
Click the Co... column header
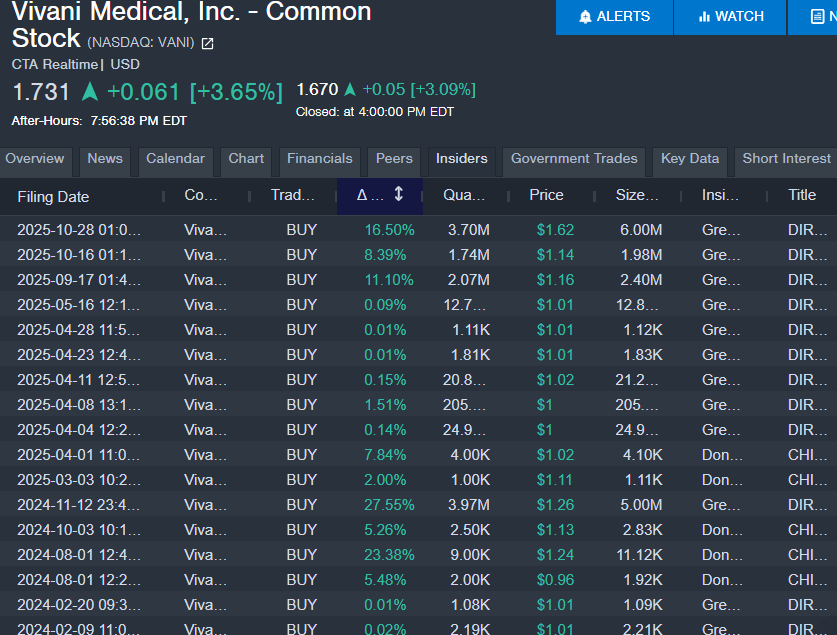click(x=201, y=195)
